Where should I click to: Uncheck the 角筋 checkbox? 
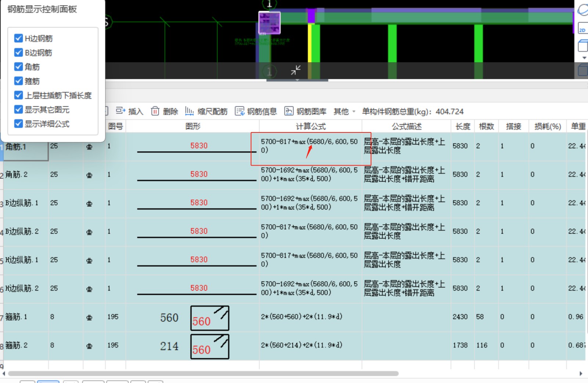coord(18,67)
